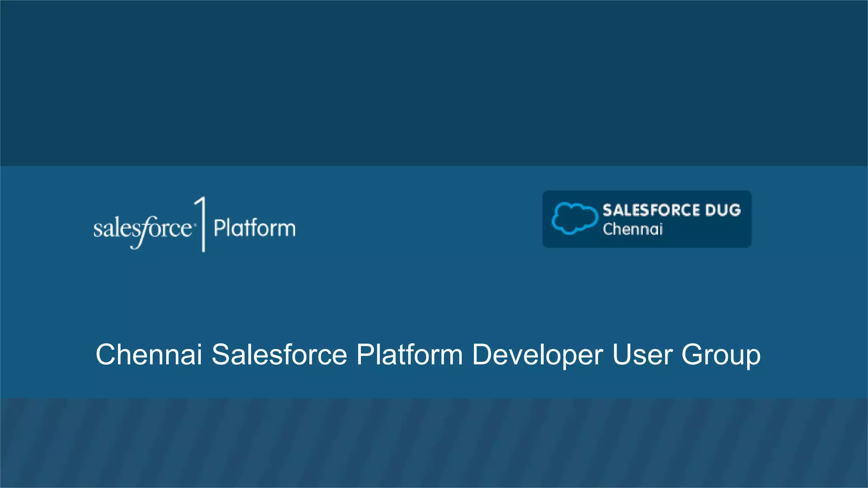Click the word Group in slide title
868x488 pixels.
point(721,355)
